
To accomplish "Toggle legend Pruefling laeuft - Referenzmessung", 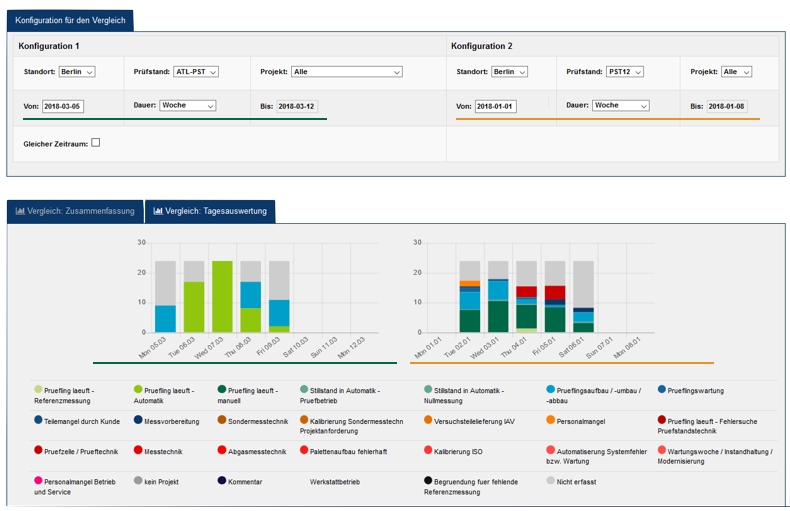I will [x=64, y=395].
